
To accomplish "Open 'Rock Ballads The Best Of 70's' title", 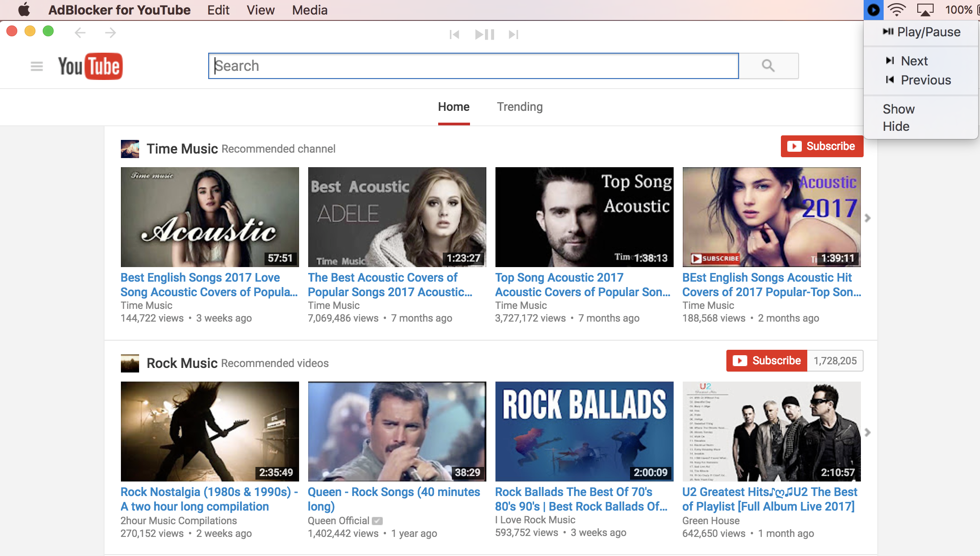I will tap(581, 499).
